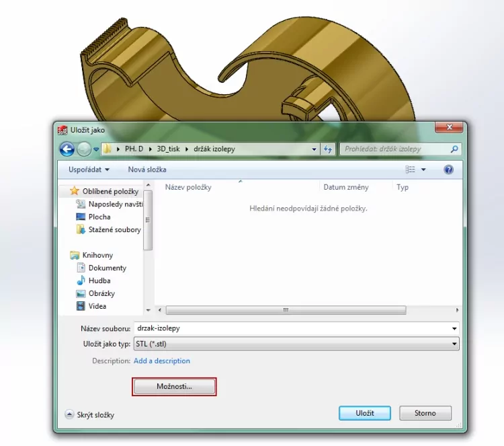Image resolution: width=504 pixels, height=446 pixels.
Task: Click the Stažené soubory folder icon
Action: click(81, 229)
